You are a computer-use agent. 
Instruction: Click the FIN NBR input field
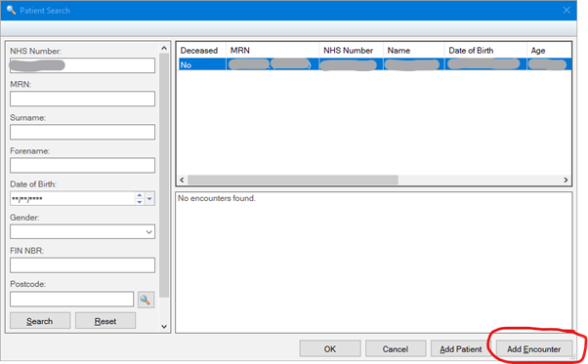[82, 265]
